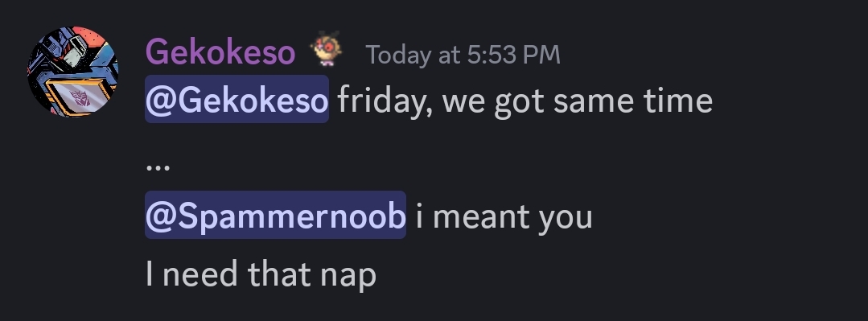The image size is (868, 321).
Task: Select the "i meant you" text
Action: [504, 217]
